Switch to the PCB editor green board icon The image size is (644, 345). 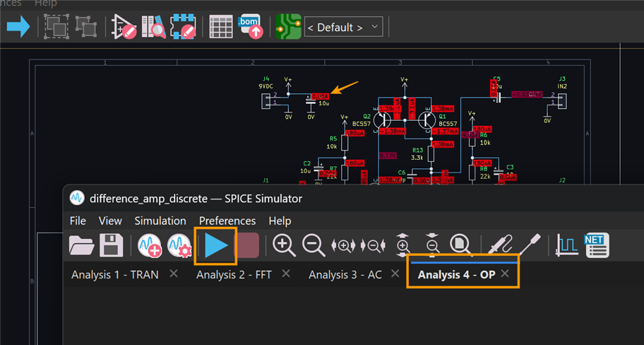288,27
